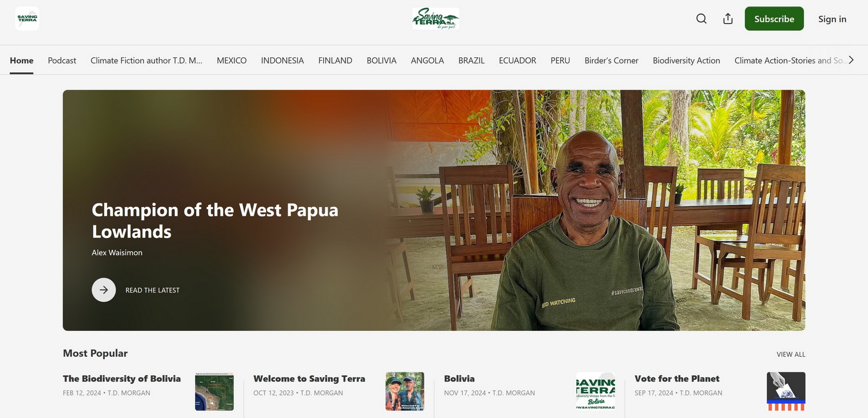868x418 pixels.
Task: Click the circular arrow Read the Latest icon
Action: (x=104, y=290)
